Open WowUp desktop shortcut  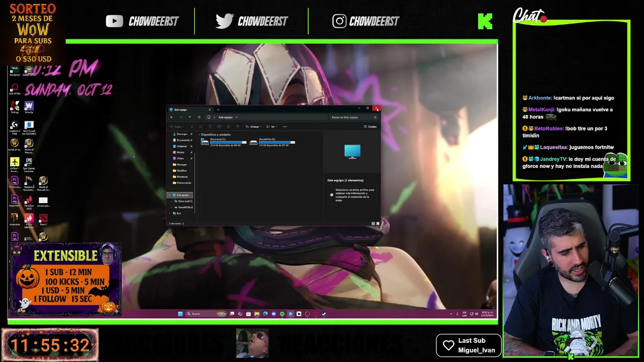pyautogui.click(x=29, y=108)
